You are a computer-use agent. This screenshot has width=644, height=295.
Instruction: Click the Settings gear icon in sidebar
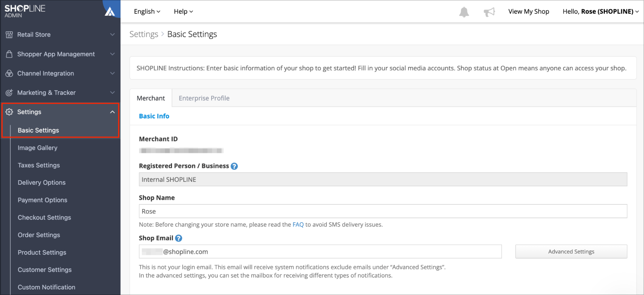pyautogui.click(x=9, y=112)
